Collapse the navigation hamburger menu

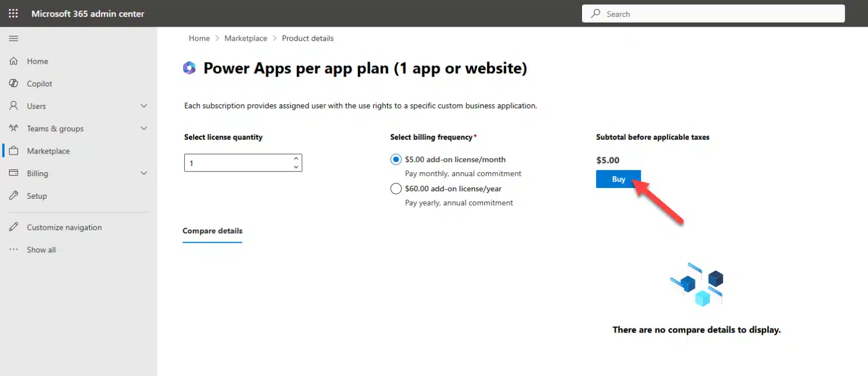[14, 38]
